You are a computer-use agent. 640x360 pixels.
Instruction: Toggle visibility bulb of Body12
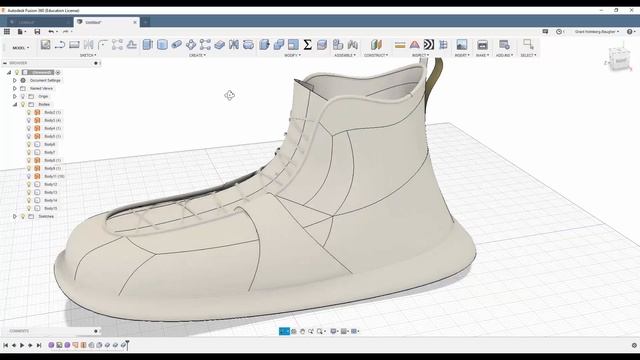pos(29,184)
